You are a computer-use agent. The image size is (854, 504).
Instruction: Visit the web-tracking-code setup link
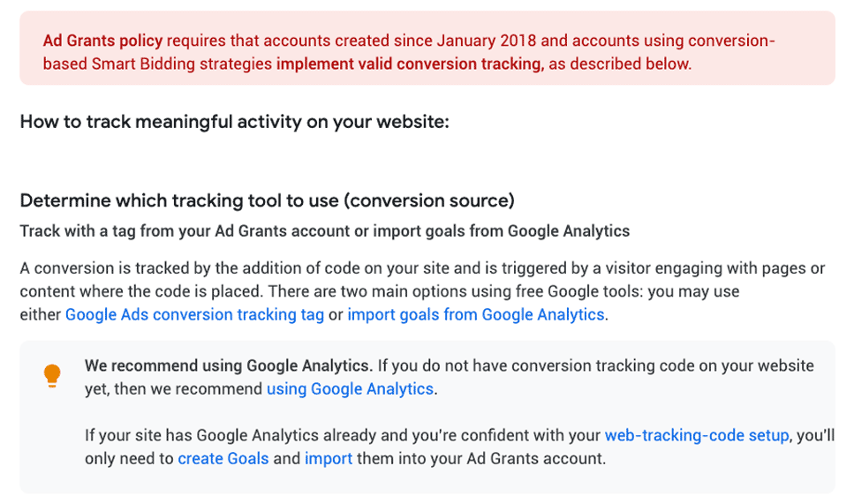click(x=697, y=435)
